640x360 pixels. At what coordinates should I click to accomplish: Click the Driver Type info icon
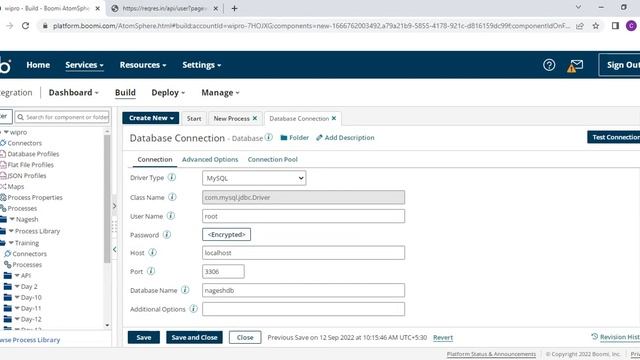tap(172, 177)
